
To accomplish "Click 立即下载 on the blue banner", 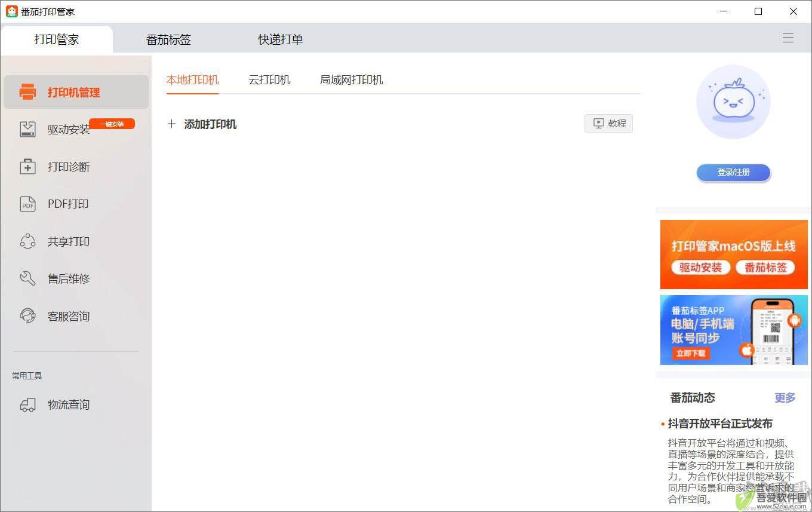I will (x=691, y=353).
